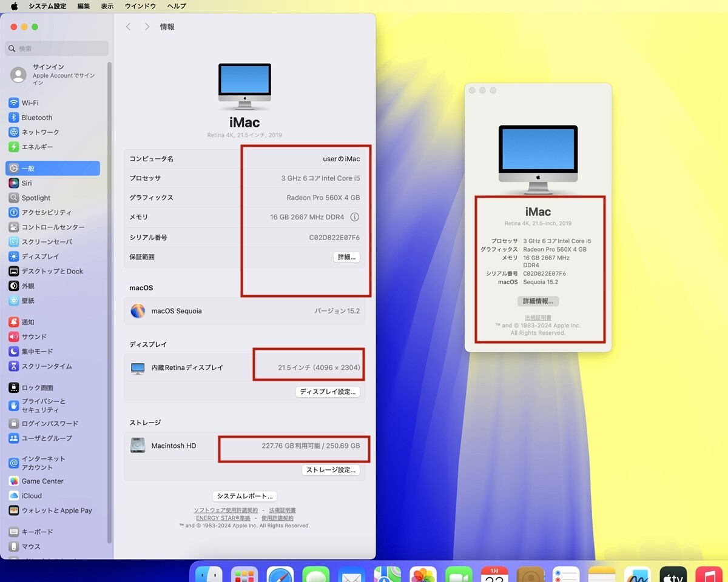Open 使用許諾契約 link in footer
728x582 pixels.
[277, 518]
